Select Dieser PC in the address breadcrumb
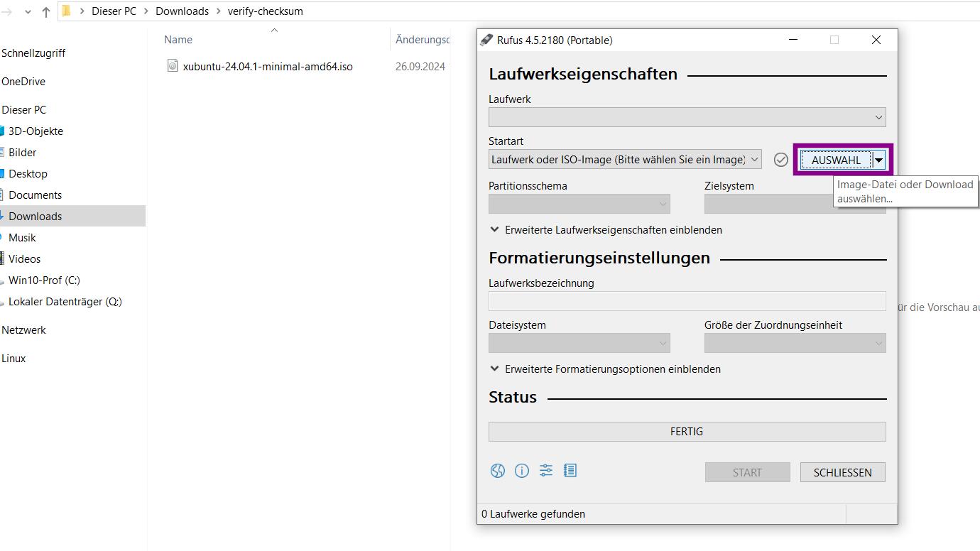 (114, 11)
